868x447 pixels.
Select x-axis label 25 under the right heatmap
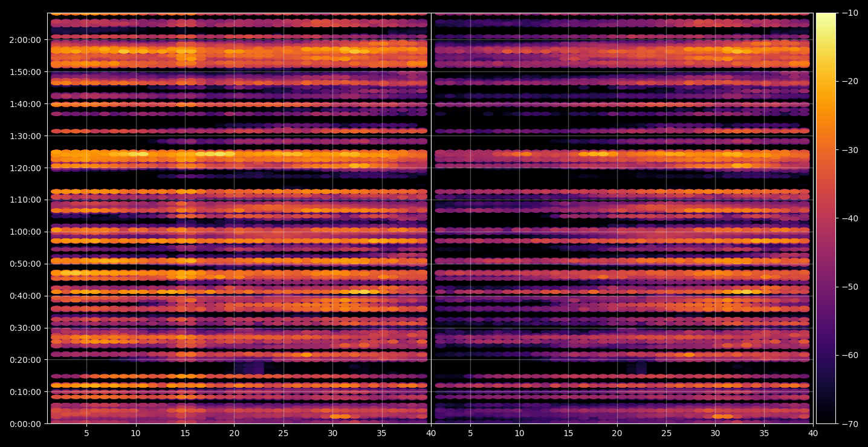click(666, 433)
